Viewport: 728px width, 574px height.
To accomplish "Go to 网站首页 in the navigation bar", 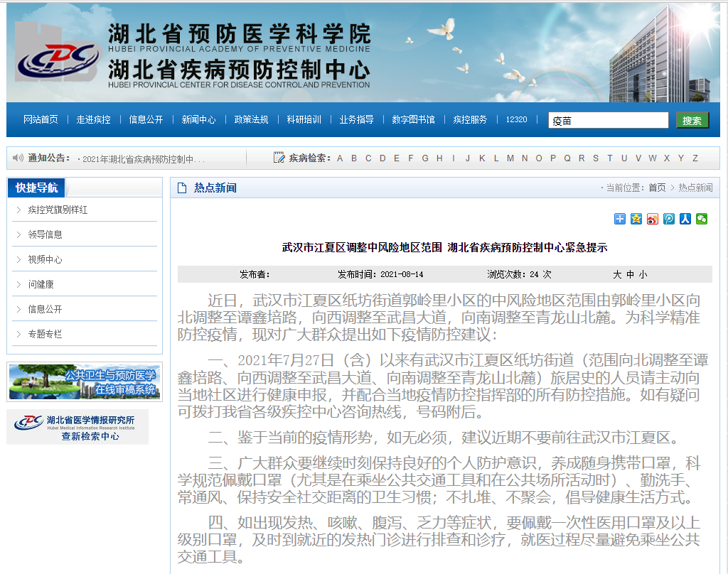I will [41, 120].
